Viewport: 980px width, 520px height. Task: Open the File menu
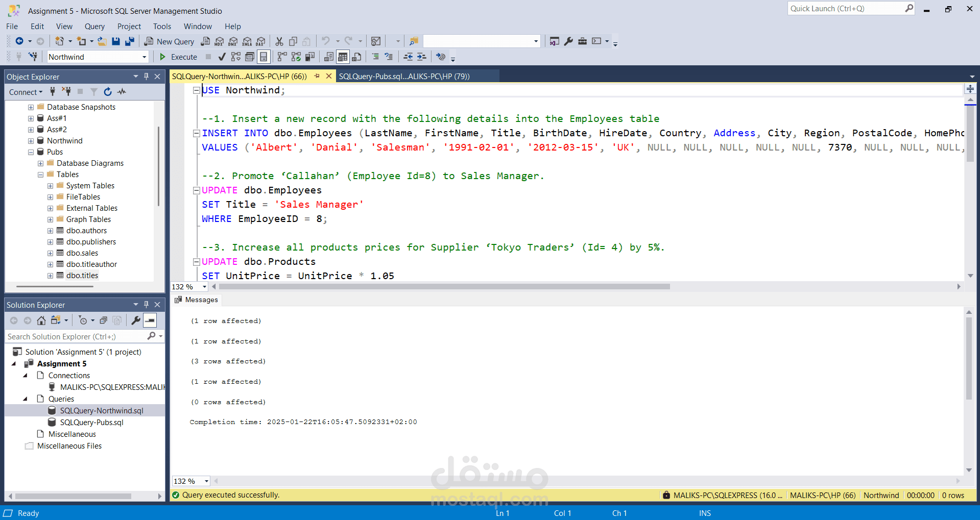[x=12, y=27]
